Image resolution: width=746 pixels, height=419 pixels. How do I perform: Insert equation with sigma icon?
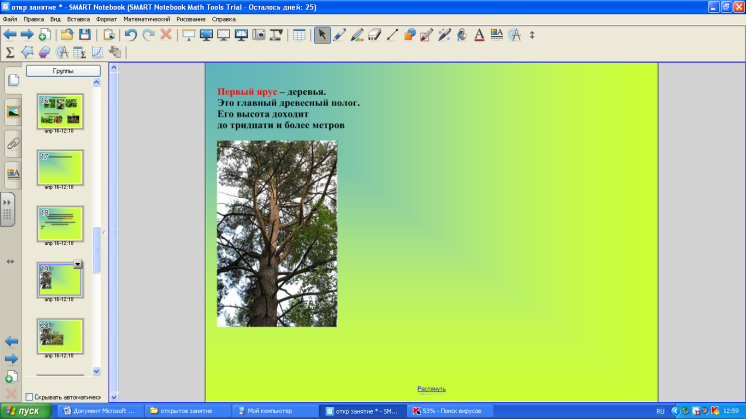(10, 52)
